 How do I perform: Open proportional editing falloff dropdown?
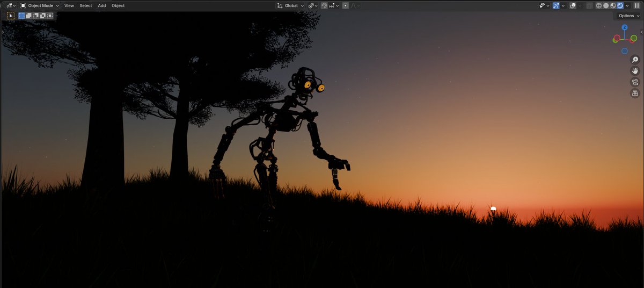coord(355,5)
